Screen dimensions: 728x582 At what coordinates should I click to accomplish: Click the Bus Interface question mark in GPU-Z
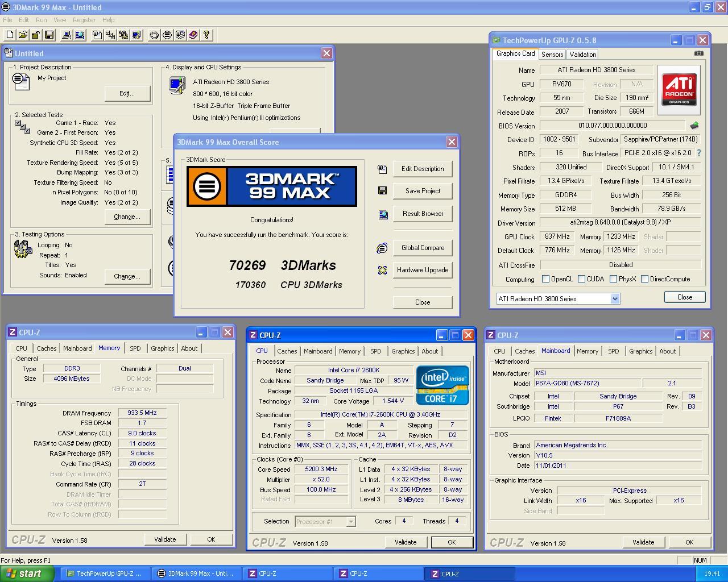tap(698, 153)
